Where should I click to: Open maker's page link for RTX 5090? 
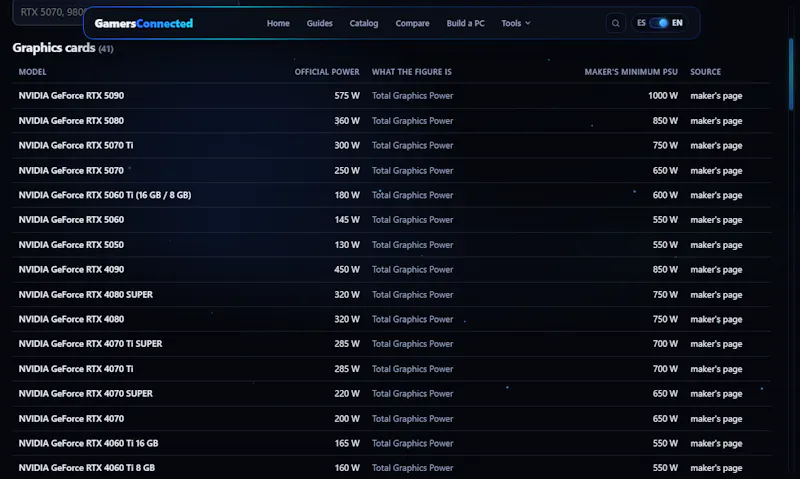(716, 96)
